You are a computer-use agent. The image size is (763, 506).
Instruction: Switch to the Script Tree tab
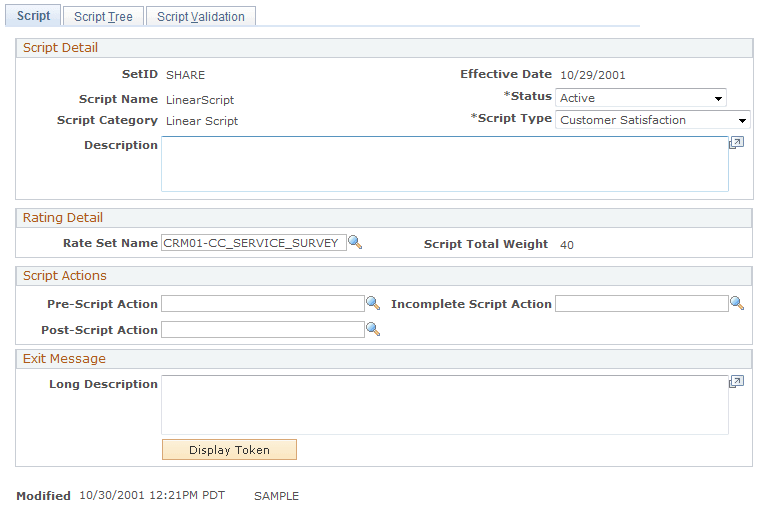103,17
